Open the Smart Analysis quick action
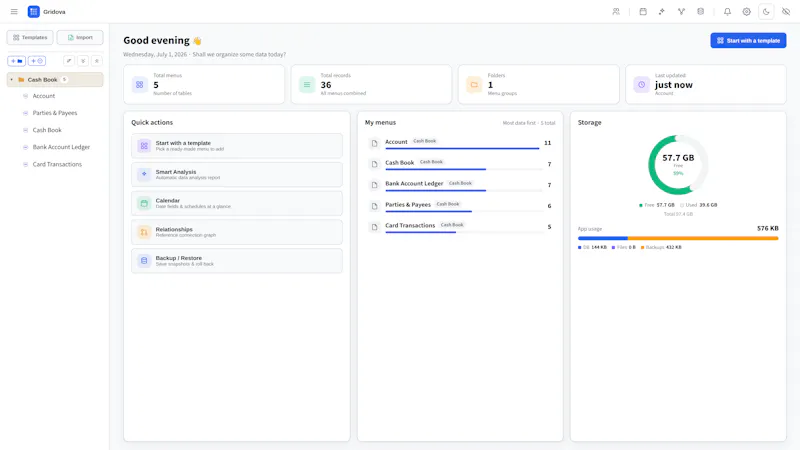Image resolution: width=800 pixels, height=450 pixels. 237,174
